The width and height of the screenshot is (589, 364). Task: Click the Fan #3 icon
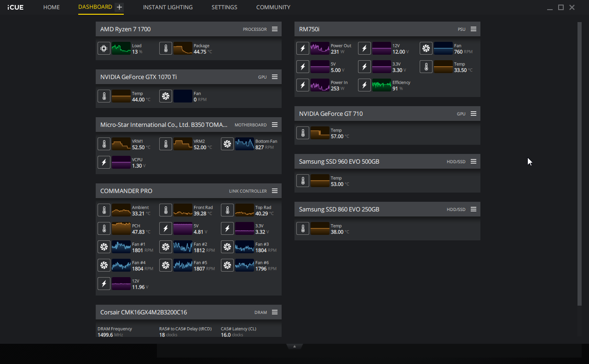click(227, 247)
